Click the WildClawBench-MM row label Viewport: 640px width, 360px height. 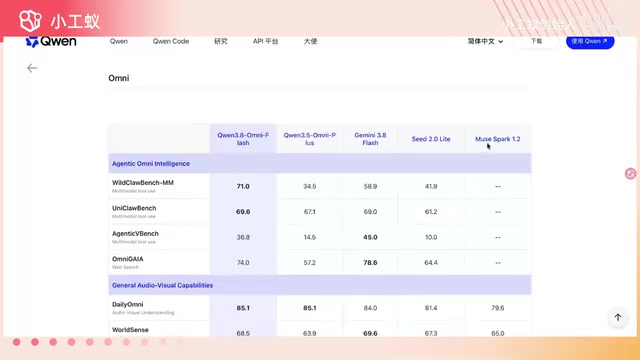click(143, 182)
